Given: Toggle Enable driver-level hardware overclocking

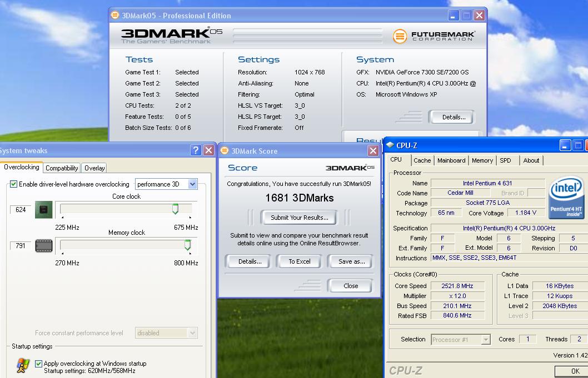Looking at the screenshot, I should pyautogui.click(x=13, y=184).
